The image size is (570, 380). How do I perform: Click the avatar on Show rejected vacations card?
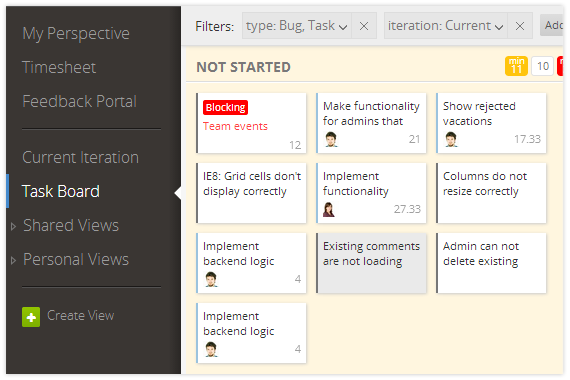tap(451, 139)
